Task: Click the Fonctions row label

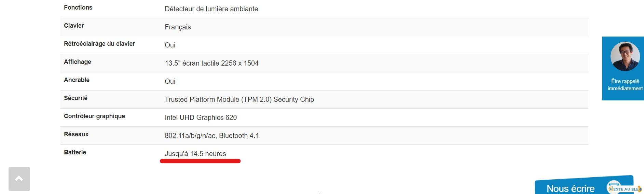Action: (78, 8)
